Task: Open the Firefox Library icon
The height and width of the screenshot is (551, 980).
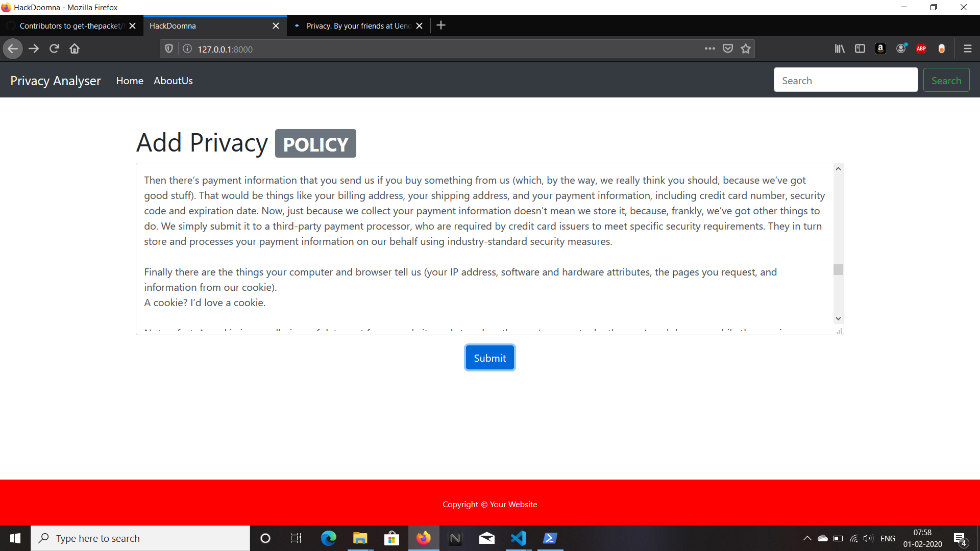Action: 840,49
